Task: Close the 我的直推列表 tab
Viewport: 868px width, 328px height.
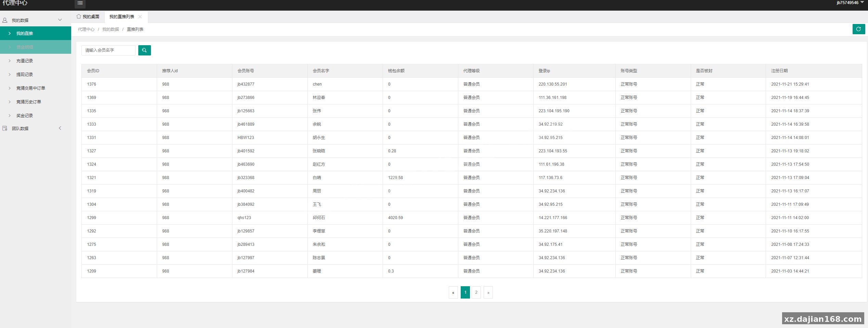Action: coord(140,17)
